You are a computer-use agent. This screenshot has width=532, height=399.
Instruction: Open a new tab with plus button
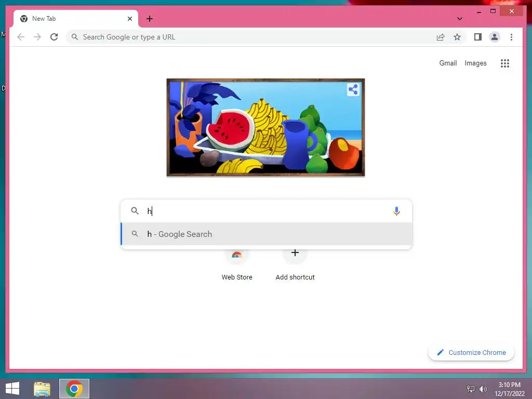click(x=150, y=19)
